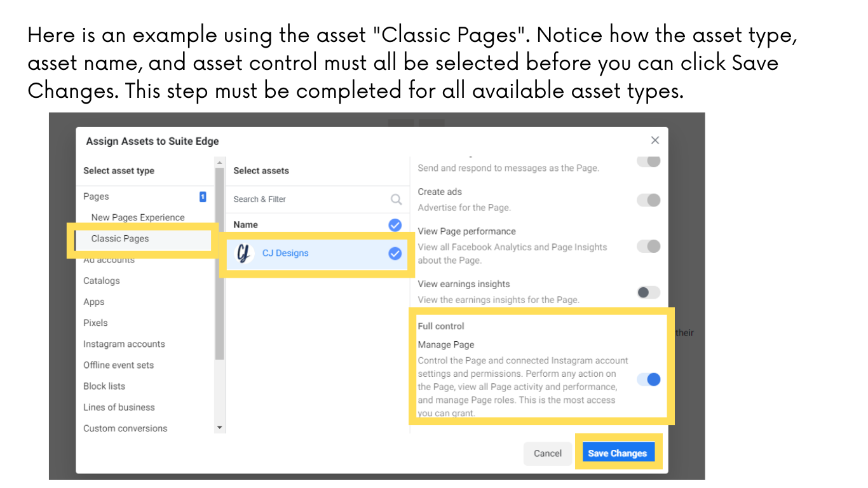Select the Pixels asset type
868x488 pixels.
[95, 323]
